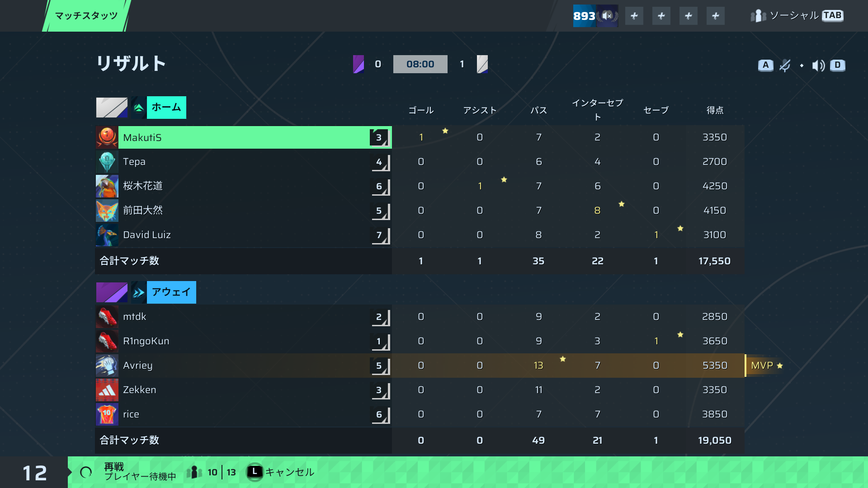
Task: Click the 893 rank badge
Action: pyautogui.click(x=595, y=16)
